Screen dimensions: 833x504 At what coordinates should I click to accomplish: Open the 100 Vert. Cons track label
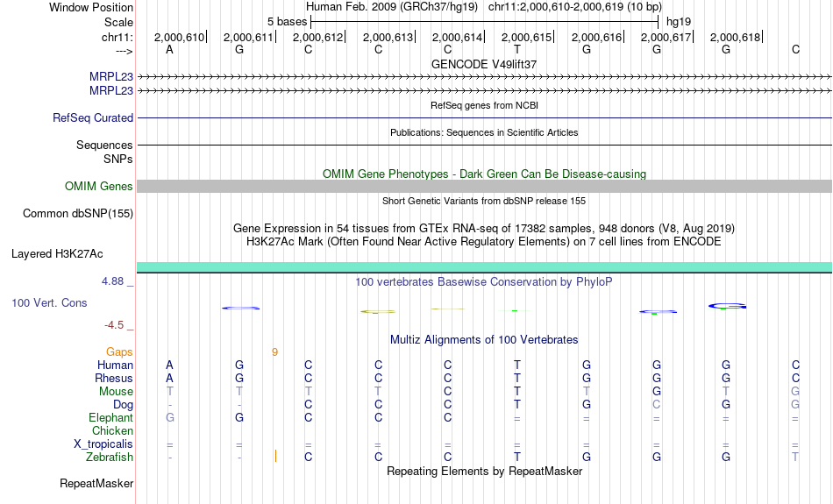(49, 302)
